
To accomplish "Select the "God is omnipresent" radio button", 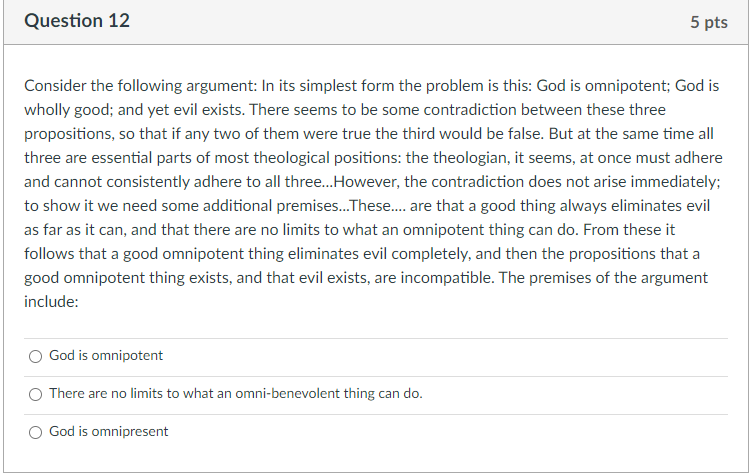I will point(35,432).
